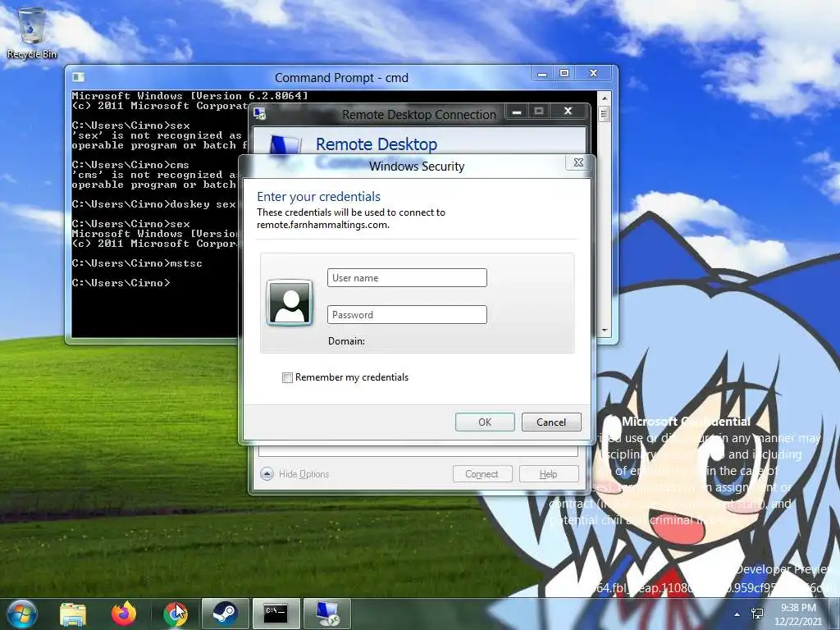Open the Recycle Bin desktop icon
This screenshot has height=630, width=840.
32,33
